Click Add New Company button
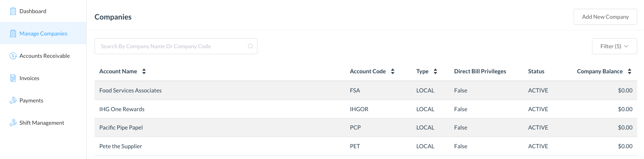 click(x=605, y=17)
